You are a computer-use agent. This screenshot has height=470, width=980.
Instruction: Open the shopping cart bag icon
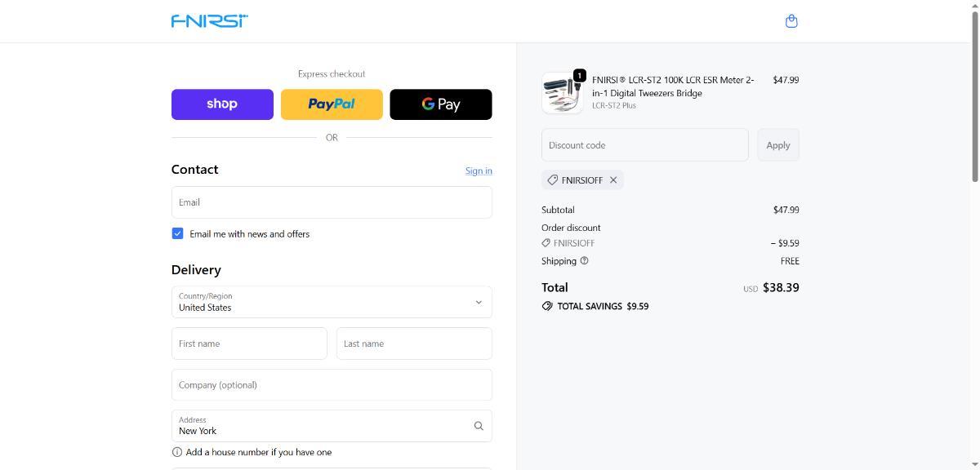pyautogui.click(x=791, y=21)
